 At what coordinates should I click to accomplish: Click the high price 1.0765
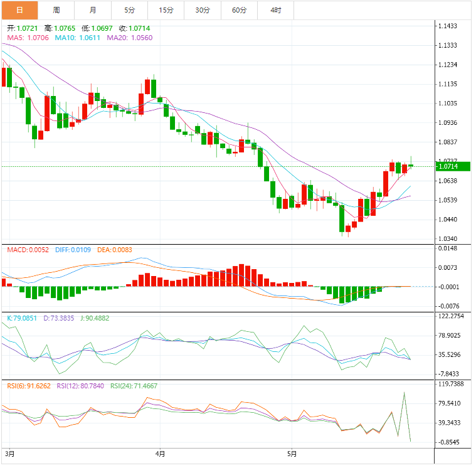65,28
